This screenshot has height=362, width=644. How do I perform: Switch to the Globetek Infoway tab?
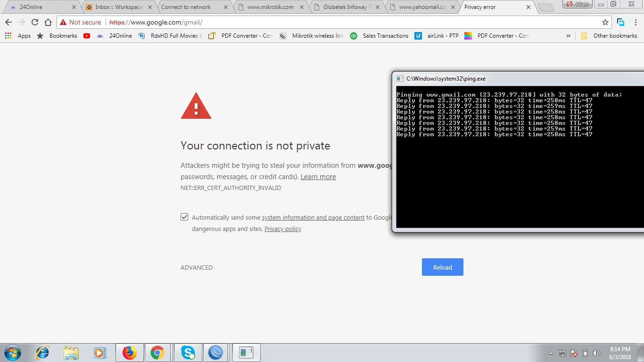[345, 7]
